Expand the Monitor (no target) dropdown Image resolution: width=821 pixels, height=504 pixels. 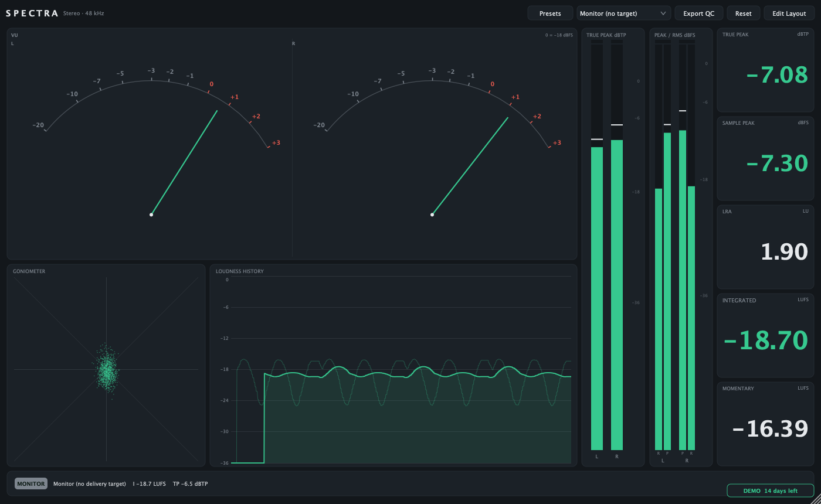(x=624, y=13)
